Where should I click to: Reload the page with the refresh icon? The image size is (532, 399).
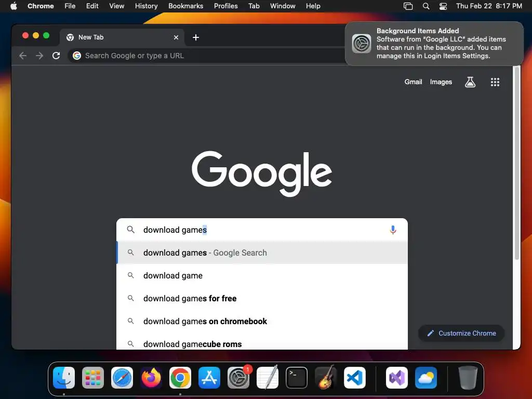coord(56,56)
